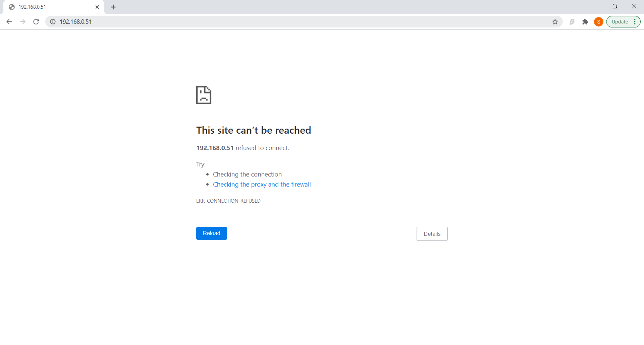
Task: Bookmark this page with the star icon
Action: tap(555, 21)
